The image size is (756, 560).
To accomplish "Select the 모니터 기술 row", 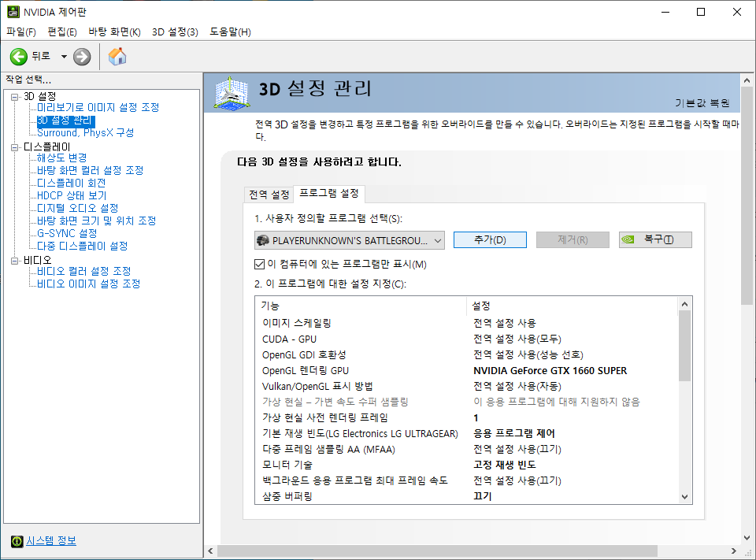I will click(466, 465).
